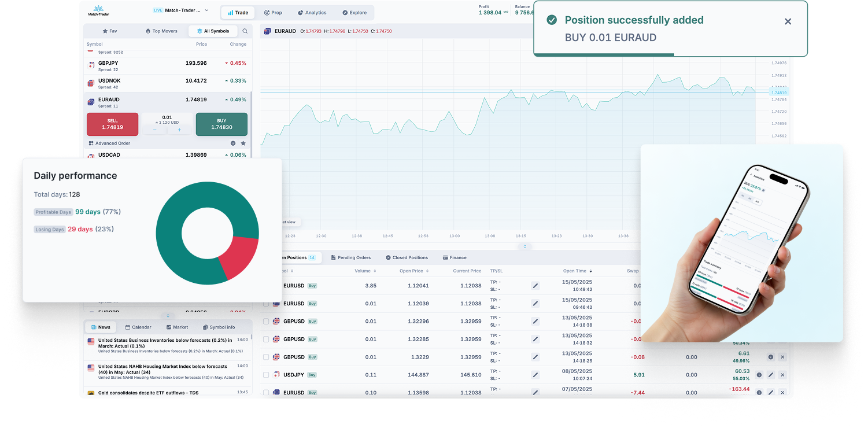868x428 pixels.
Task: Open the Pending Orders tab
Action: [x=350, y=257]
